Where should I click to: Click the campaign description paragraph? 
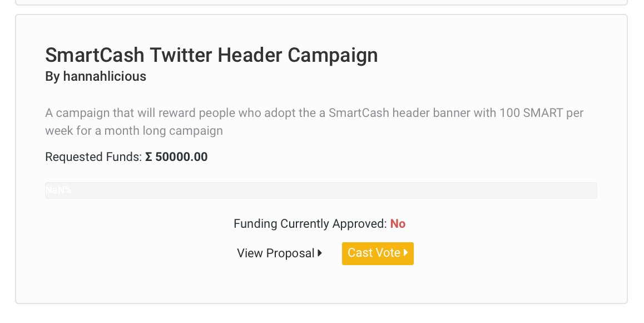314,122
